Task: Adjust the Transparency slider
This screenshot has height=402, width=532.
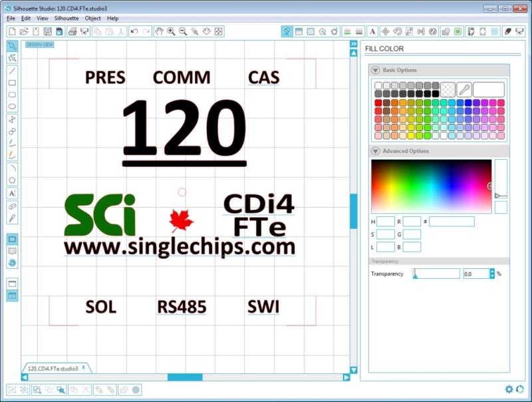Action: (x=436, y=274)
